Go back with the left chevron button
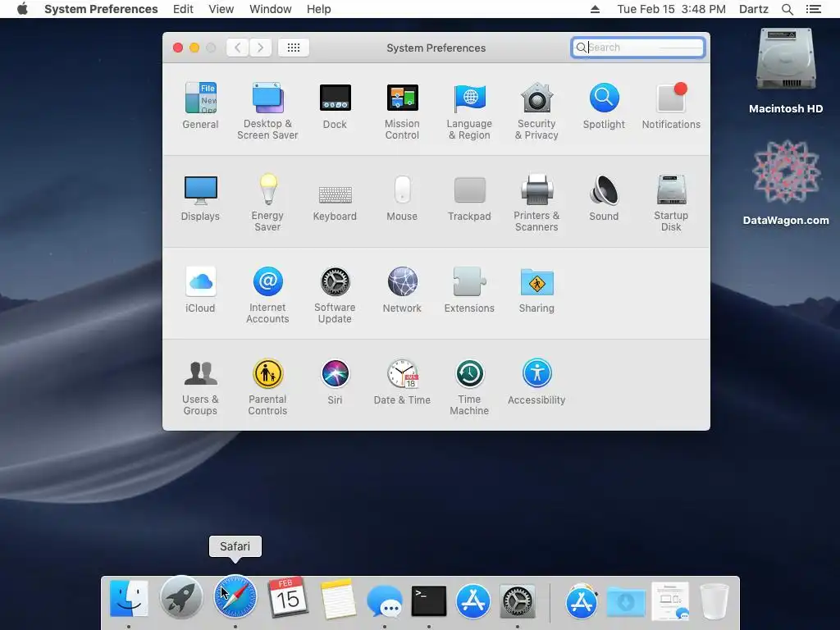The image size is (840, 630). pyautogui.click(x=237, y=48)
